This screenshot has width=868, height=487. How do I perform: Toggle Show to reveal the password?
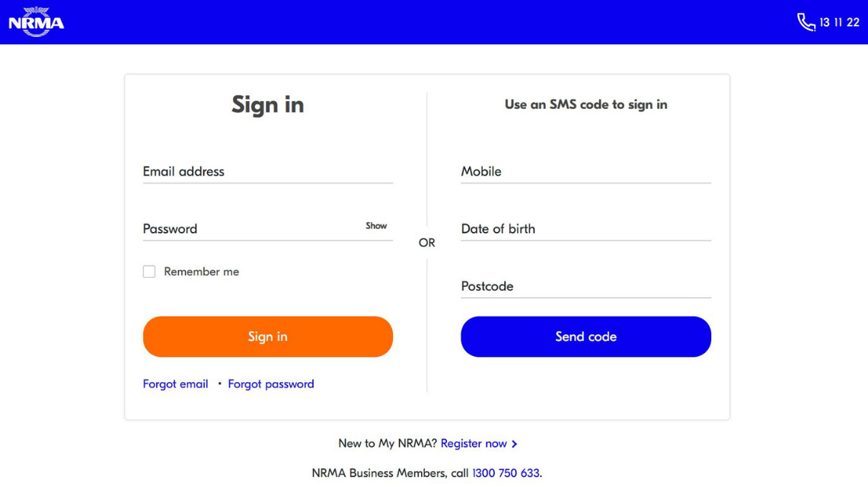click(x=376, y=226)
